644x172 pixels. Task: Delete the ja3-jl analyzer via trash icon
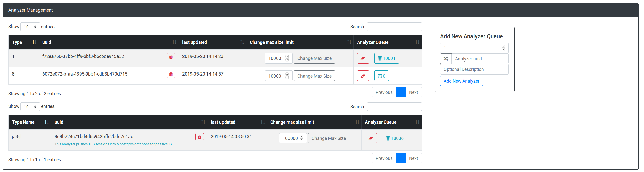(x=199, y=137)
